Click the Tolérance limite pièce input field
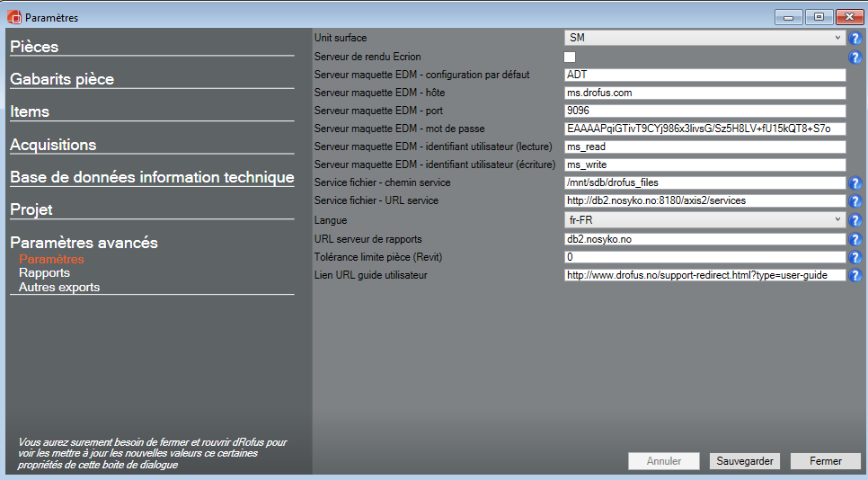The image size is (868, 480). tap(704, 257)
